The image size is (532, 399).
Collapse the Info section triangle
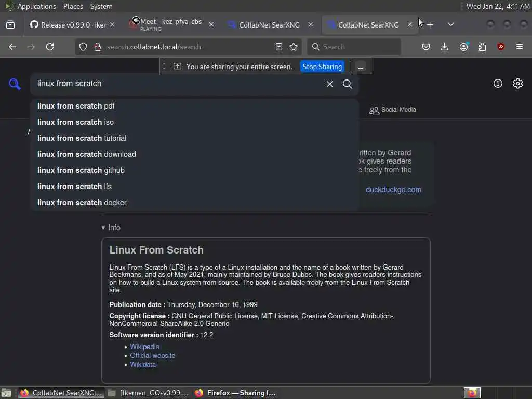pyautogui.click(x=103, y=228)
